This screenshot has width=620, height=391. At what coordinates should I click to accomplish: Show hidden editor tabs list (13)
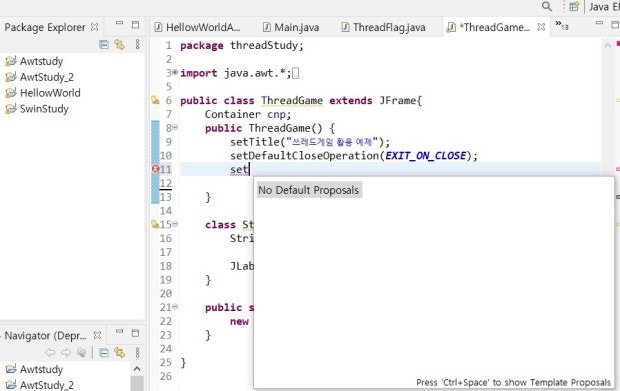point(562,25)
